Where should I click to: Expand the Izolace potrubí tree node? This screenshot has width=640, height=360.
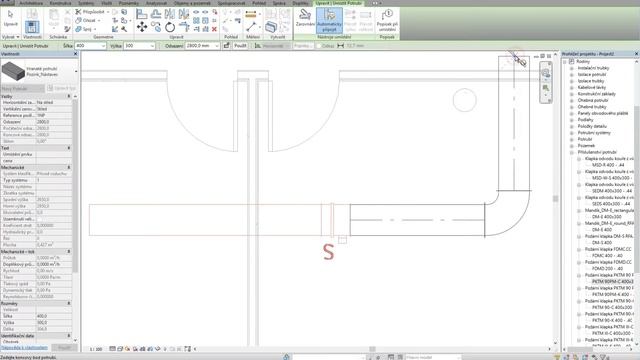tap(572, 75)
